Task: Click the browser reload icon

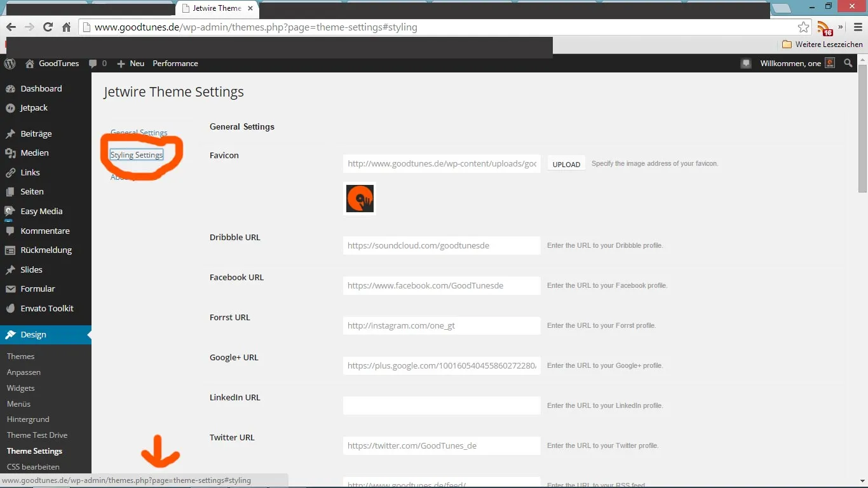Action: point(48,27)
